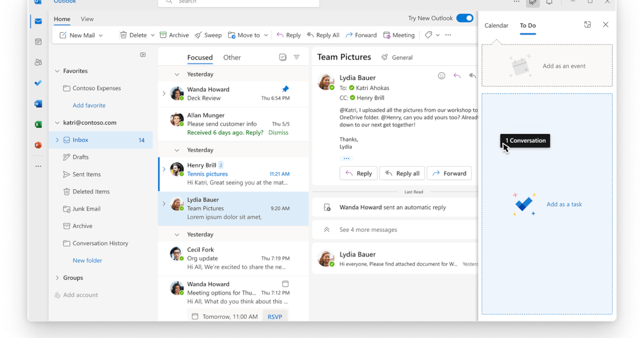
Task: Click Sweep in the toolbar
Action: point(208,35)
